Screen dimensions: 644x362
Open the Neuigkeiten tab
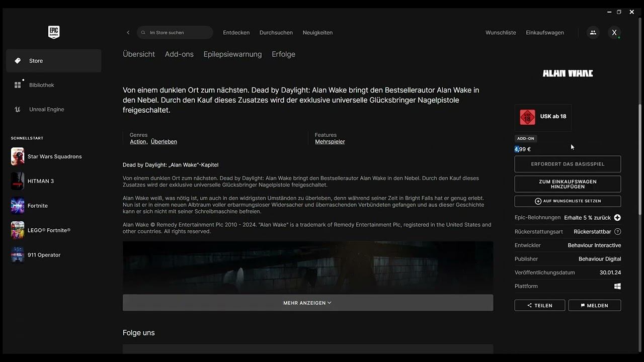(x=317, y=33)
